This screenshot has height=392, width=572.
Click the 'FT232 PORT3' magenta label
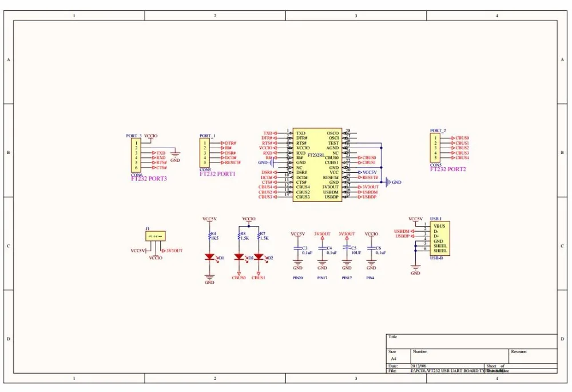point(149,179)
